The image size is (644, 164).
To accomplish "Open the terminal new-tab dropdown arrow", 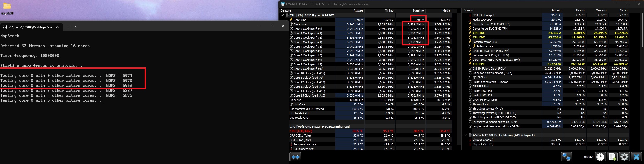I will tap(76, 27).
